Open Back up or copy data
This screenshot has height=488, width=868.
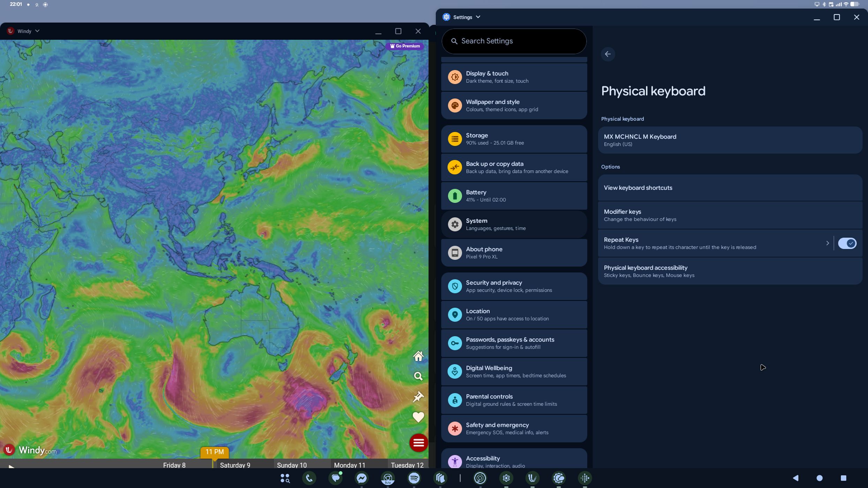click(x=514, y=167)
